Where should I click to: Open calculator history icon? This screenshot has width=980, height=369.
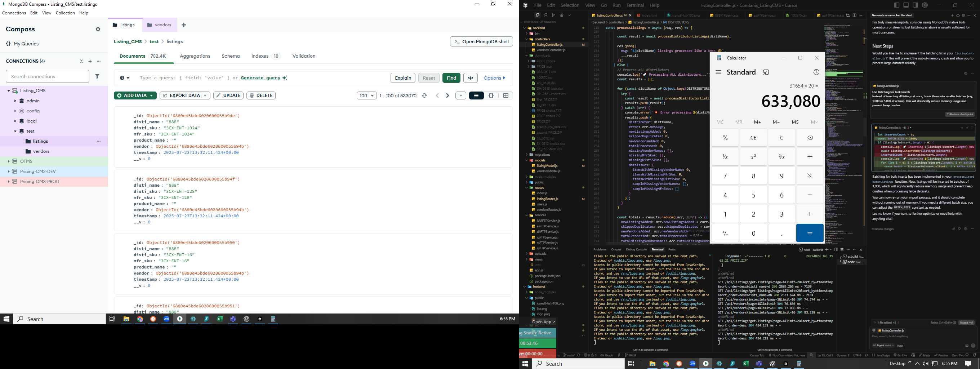pos(816,72)
